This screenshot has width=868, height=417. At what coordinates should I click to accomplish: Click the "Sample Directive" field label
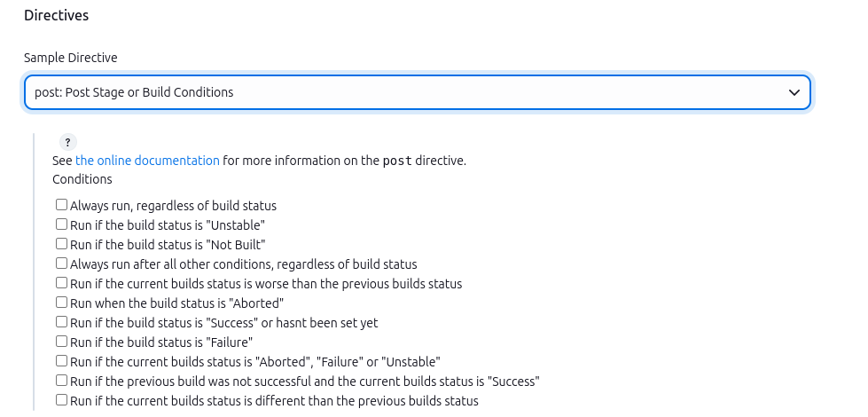pos(71,58)
